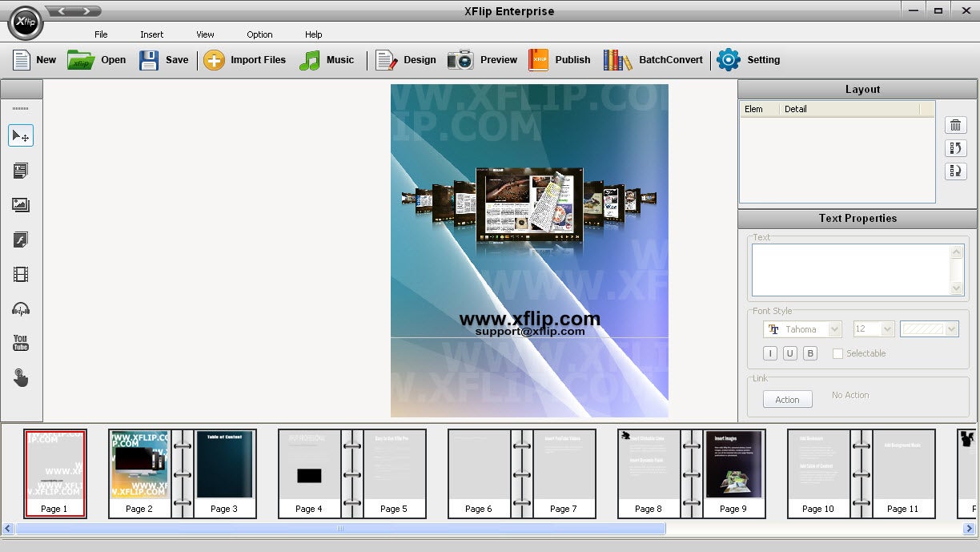Click the Music note icon

tap(309, 59)
